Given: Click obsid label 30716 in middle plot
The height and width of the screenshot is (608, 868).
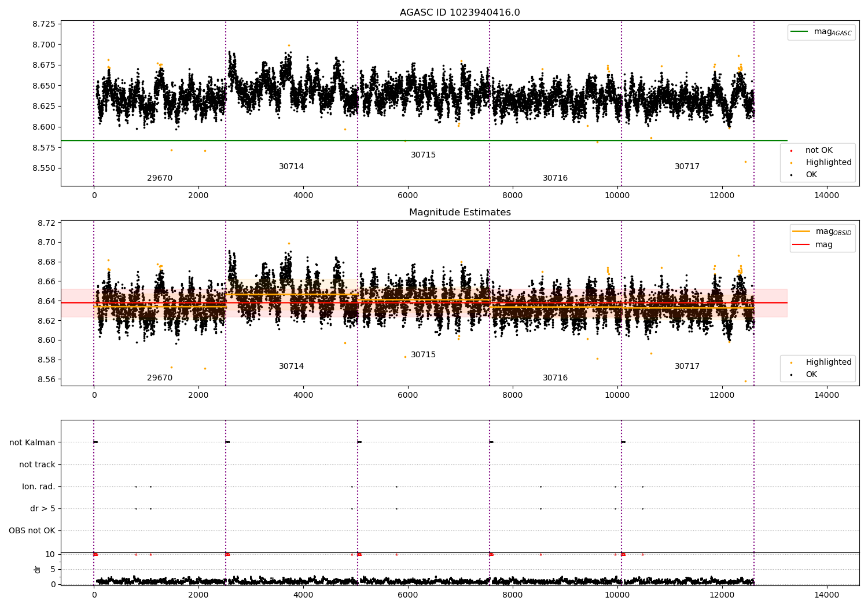Looking at the screenshot, I should point(555,378).
